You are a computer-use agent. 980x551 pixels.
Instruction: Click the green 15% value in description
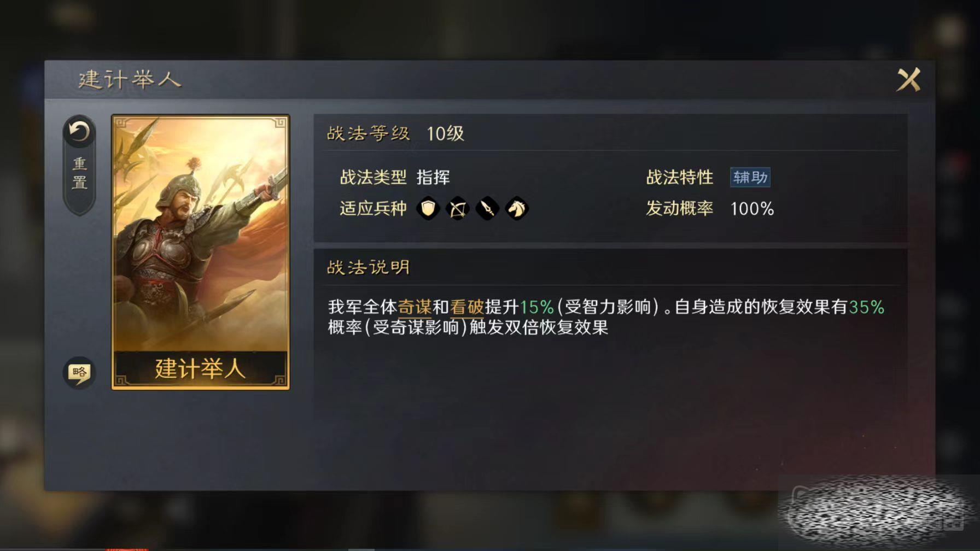click(x=537, y=307)
